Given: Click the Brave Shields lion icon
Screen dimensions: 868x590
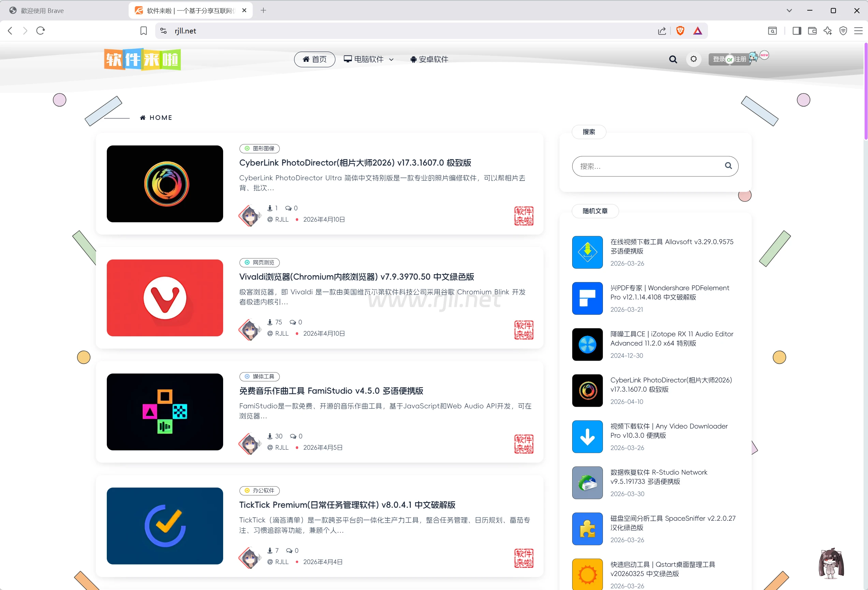Looking at the screenshot, I should click(x=680, y=31).
